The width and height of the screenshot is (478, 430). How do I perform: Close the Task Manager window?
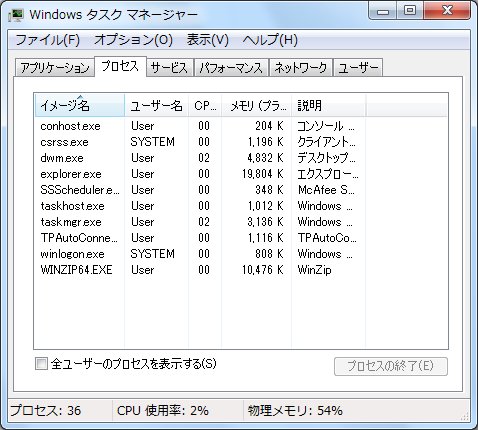[447, 11]
